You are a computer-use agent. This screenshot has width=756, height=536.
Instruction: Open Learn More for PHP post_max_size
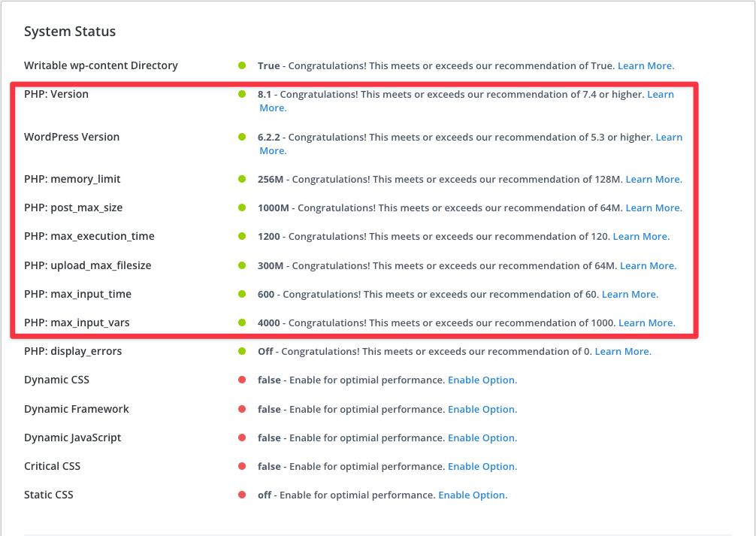point(653,208)
